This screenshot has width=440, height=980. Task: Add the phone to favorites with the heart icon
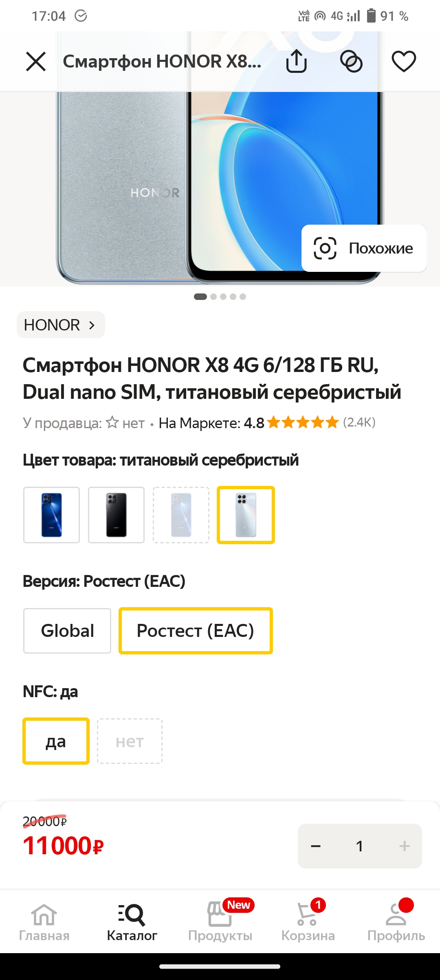(404, 61)
